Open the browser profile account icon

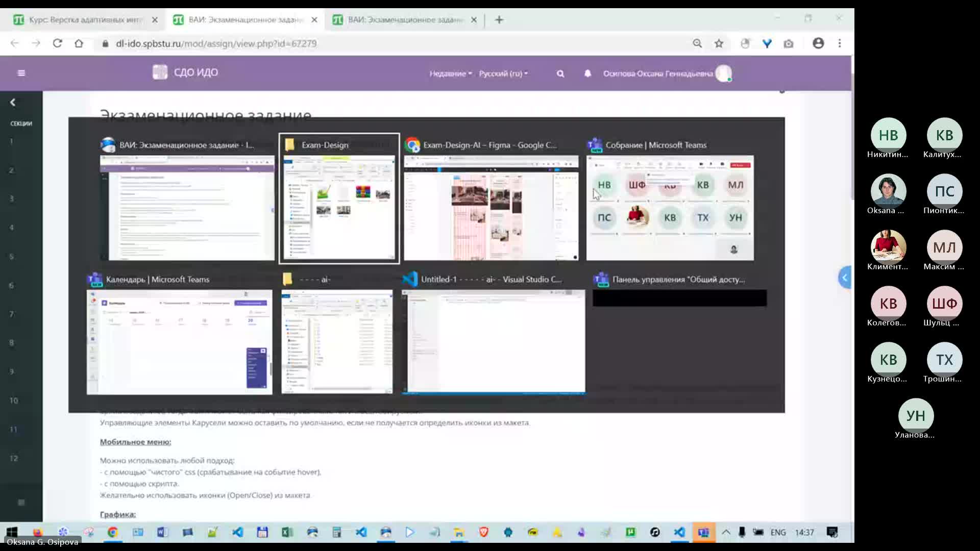[818, 43]
